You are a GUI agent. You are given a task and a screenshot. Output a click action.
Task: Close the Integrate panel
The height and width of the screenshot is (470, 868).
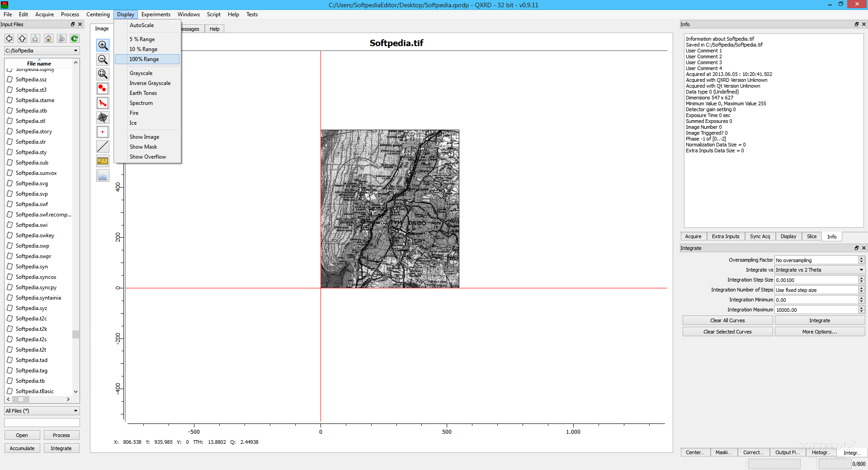click(864, 248)
